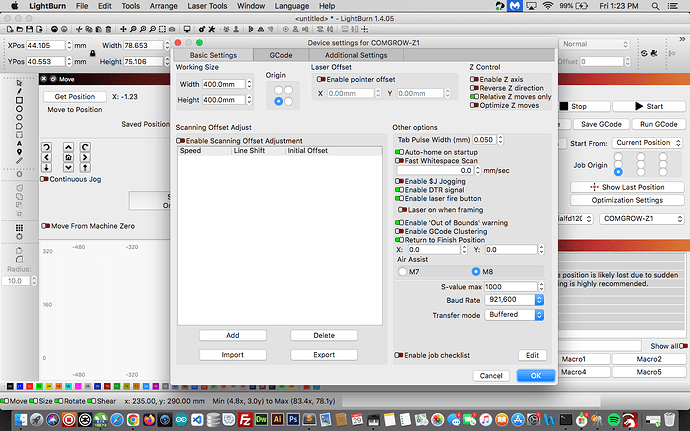Viewport: 690px width, 431px height.
Task: Select the Ellipse tool
Action: [x=19, y=109]
